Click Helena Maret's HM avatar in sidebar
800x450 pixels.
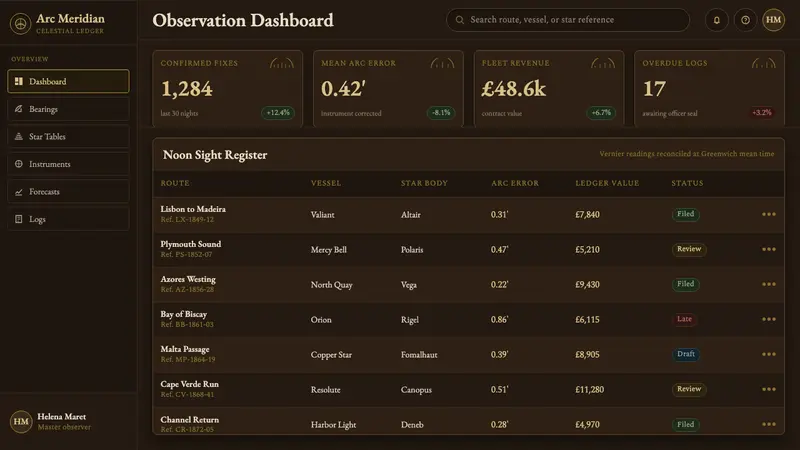click(21, 421)
